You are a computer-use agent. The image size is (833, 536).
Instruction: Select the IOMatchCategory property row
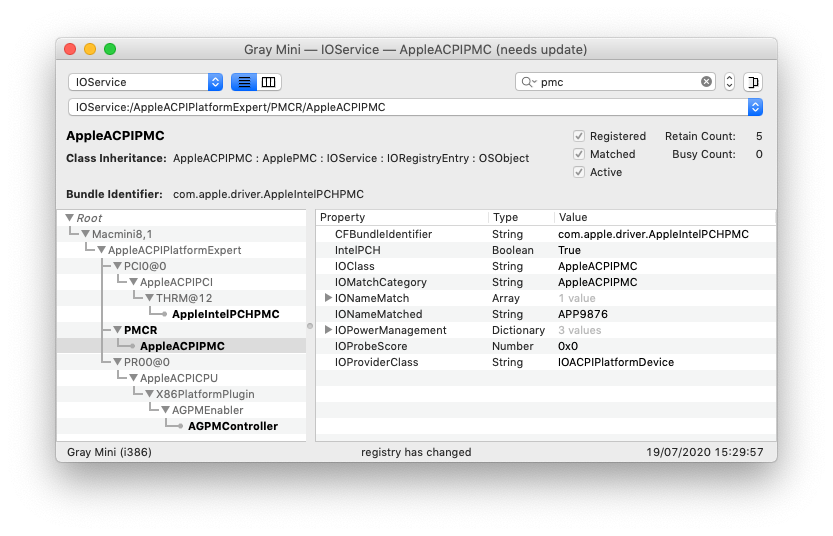(546, 282)
